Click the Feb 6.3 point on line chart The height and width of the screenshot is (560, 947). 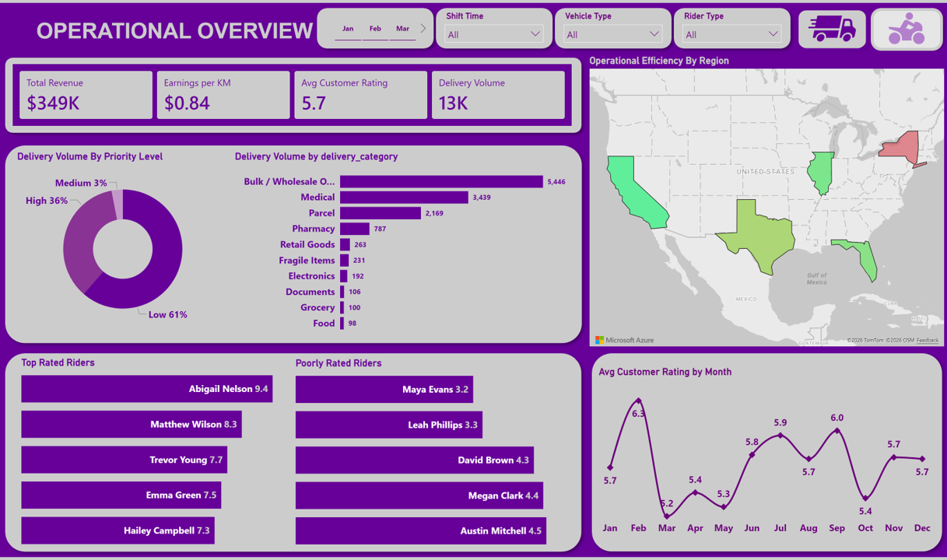638,401
